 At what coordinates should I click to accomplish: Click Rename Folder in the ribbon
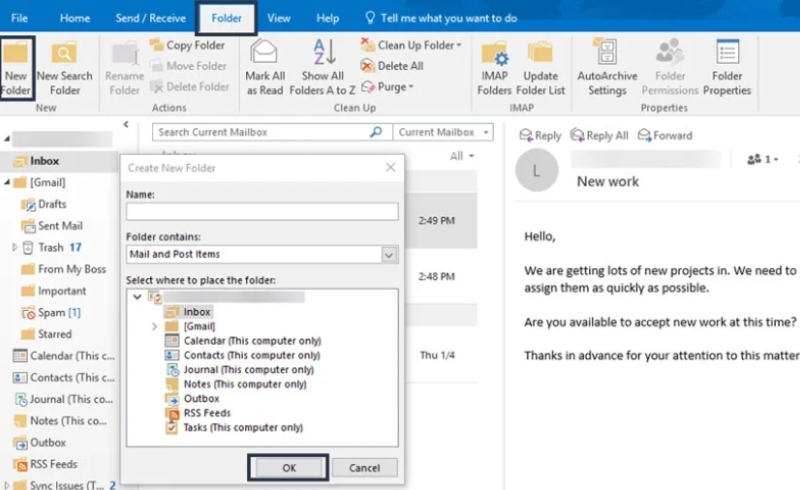(x=124, y=68)
